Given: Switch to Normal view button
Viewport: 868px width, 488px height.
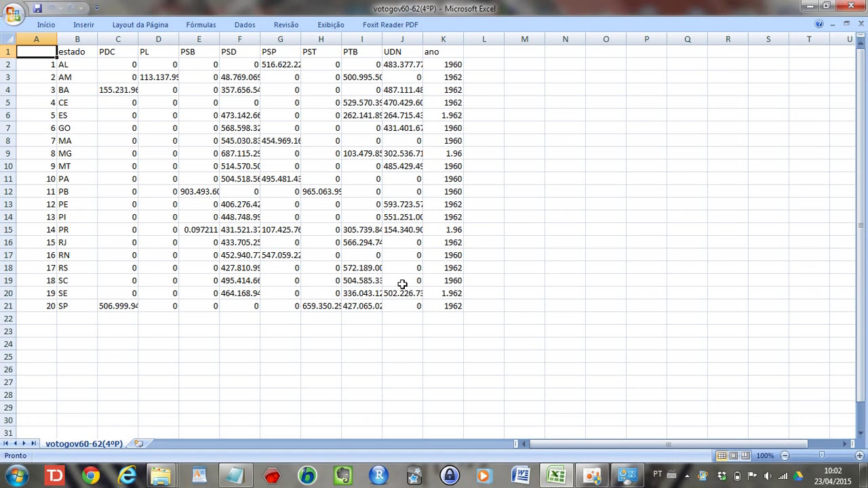Looking at the screenshot, I should coord(722,456).
